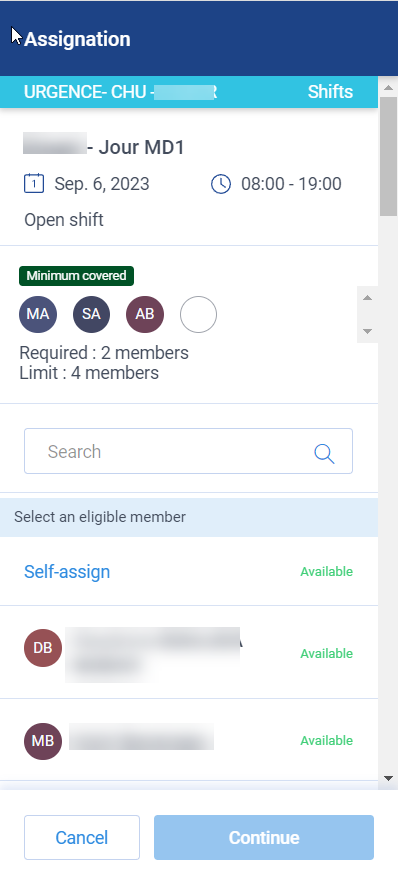Click the assigned members down arrow

pos(368,331)
